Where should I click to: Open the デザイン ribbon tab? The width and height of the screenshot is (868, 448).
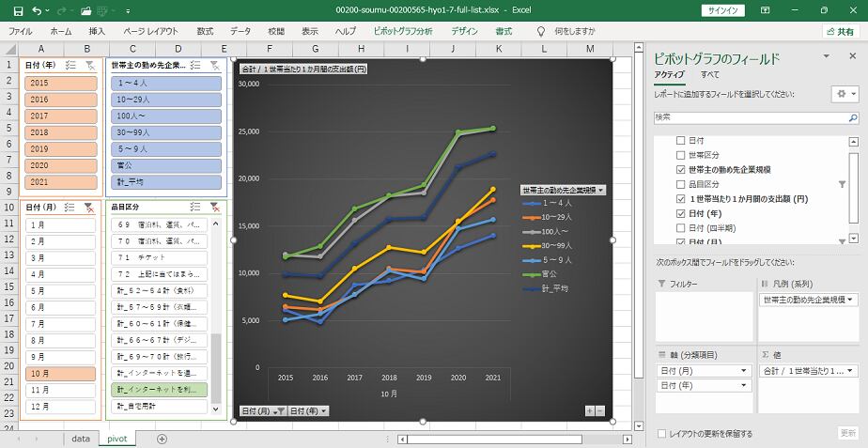point(464,32)
